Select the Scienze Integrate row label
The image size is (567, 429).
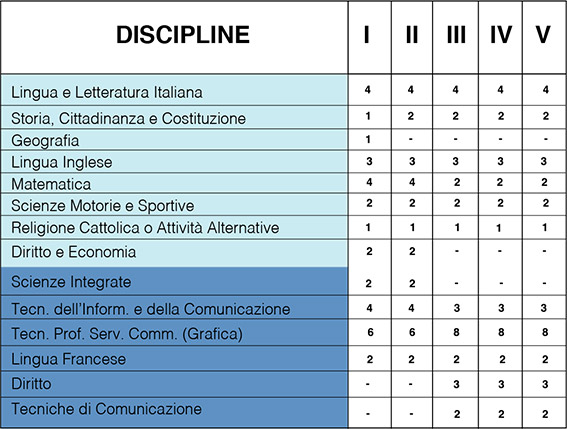click(71, 282)
